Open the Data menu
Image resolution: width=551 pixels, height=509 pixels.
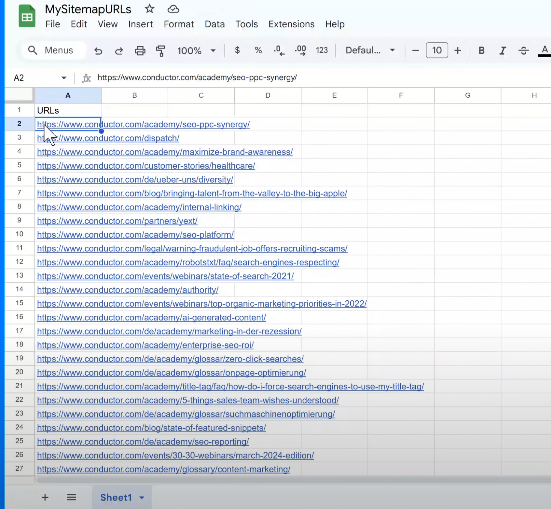pos(214,24)
